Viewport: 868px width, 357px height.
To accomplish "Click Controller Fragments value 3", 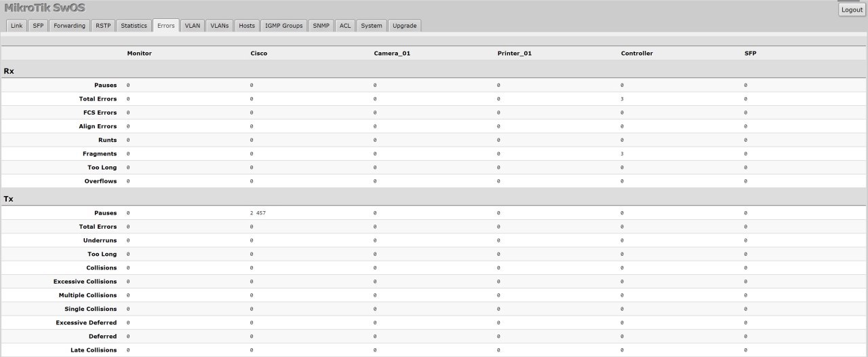I will click(x=622, y=153).
